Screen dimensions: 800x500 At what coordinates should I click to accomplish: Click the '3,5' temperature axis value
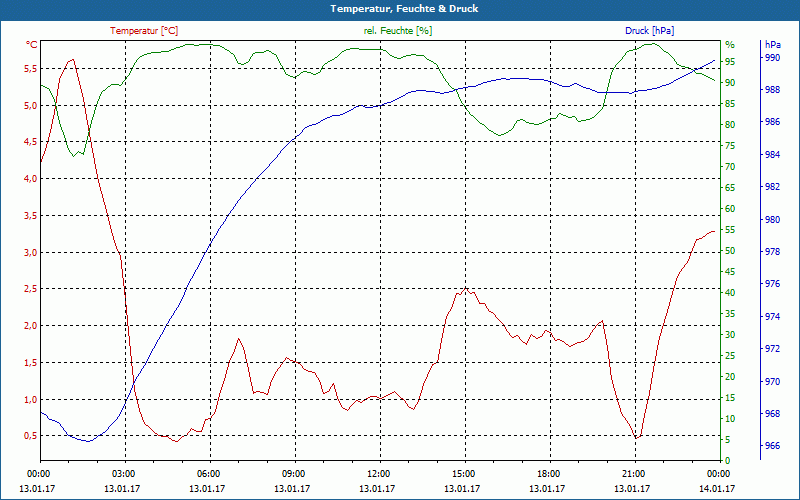pos(32,216)
